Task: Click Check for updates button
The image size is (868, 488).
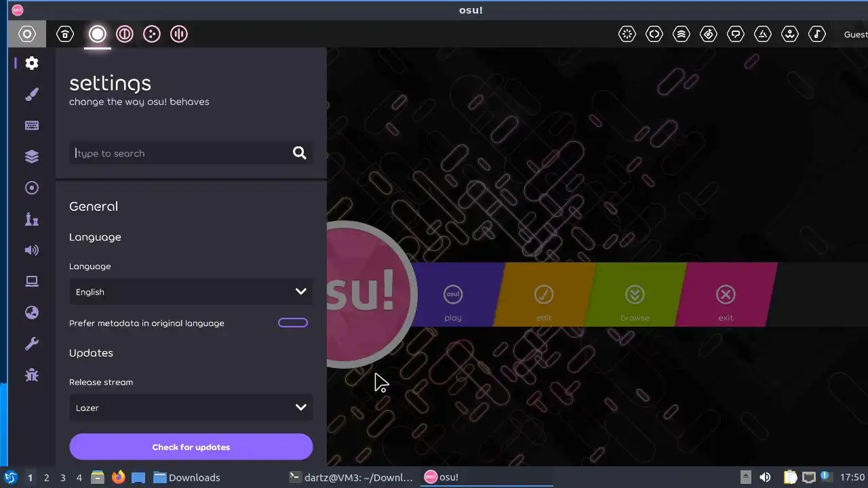Action: [191, 447]
